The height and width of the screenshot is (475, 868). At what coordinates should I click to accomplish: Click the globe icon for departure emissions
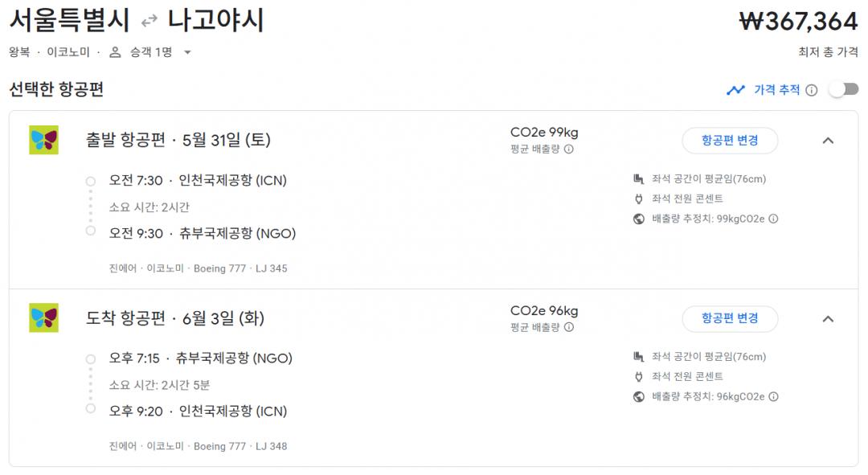point(639,219)
